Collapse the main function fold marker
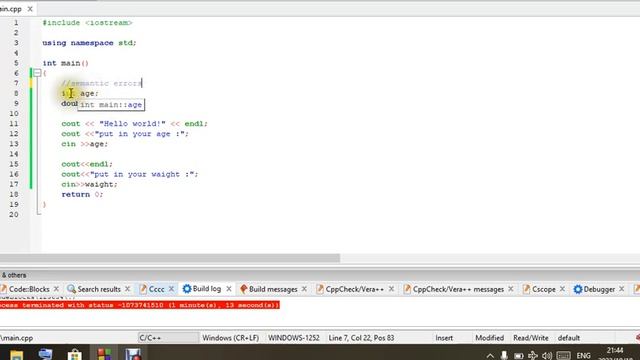640x360 pixels. [x=37, y=73]
